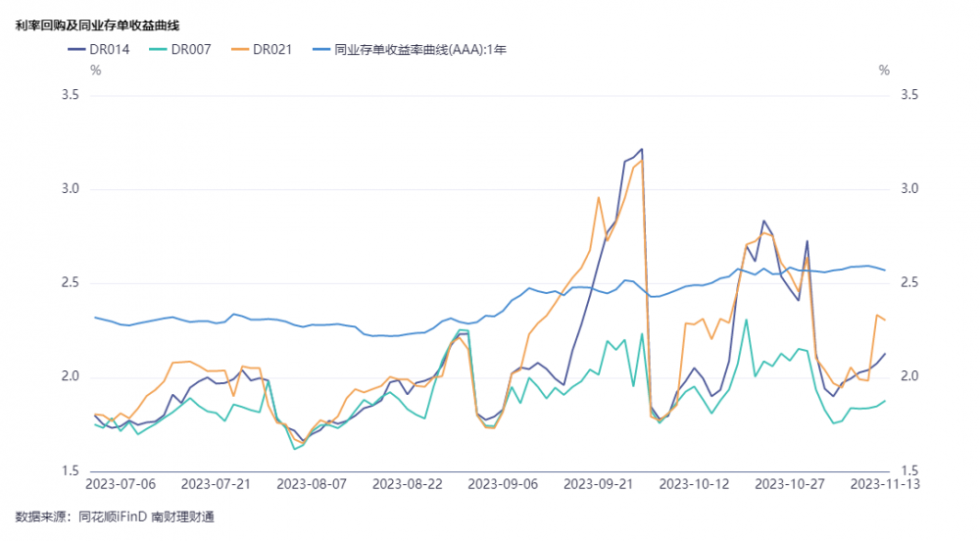Toggle the DR007 series legend label
Viewport: 980px width, 541px height.
click(x=191, y=48)
